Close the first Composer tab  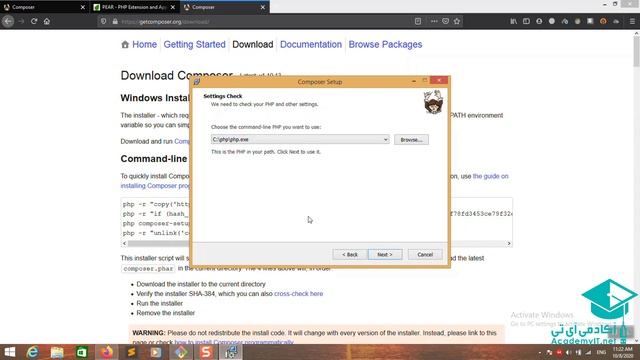click(x=82, y=7)
